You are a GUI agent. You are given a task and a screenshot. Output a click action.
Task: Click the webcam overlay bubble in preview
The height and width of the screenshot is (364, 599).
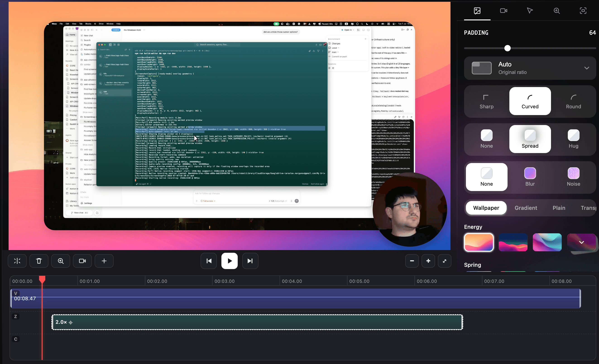click(410, 210)
